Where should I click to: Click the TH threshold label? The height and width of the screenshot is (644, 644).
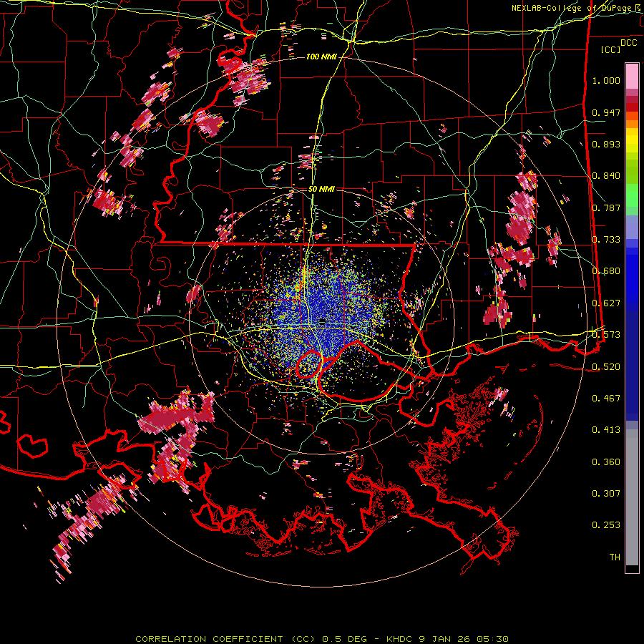[x=615, y=557]
